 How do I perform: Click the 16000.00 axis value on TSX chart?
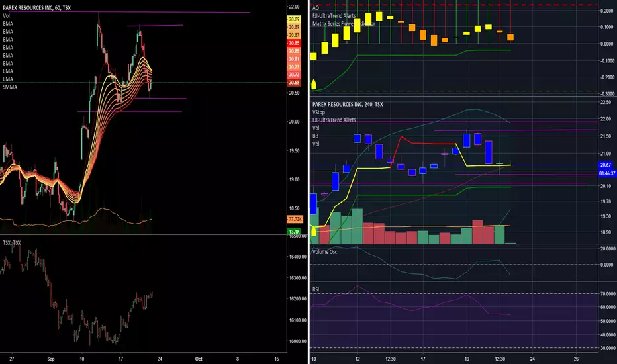click(x=297, y=341)
